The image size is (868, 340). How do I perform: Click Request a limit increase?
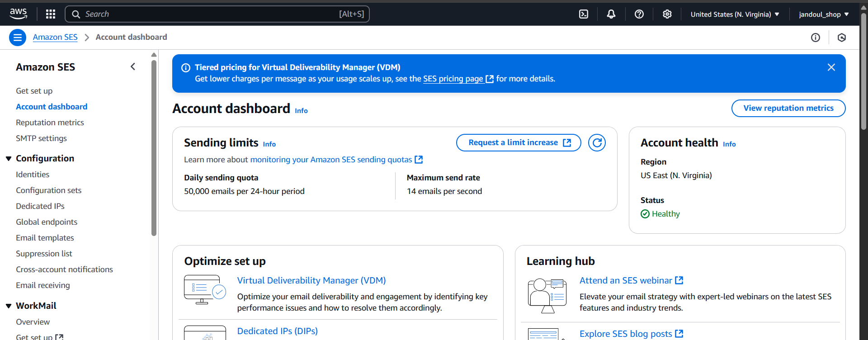coord(519,142)
